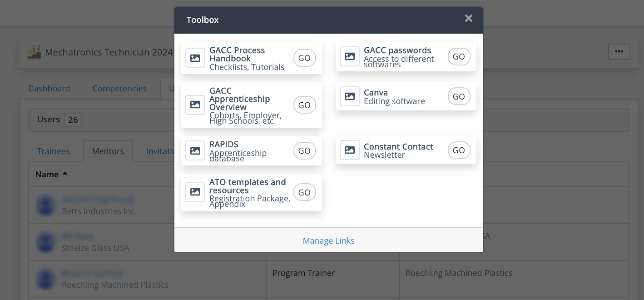Click the Constant Contact newsletter icon

(x=350, y=150)
